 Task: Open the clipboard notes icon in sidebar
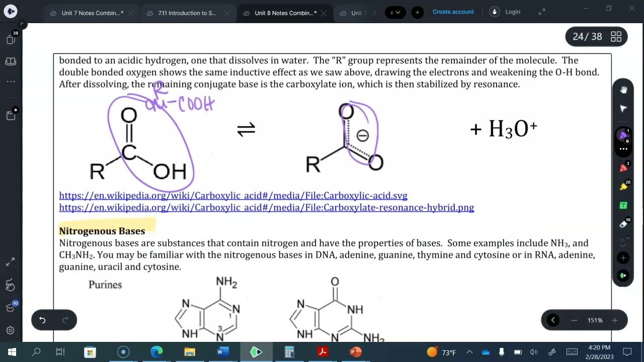(x=11, y=115)
